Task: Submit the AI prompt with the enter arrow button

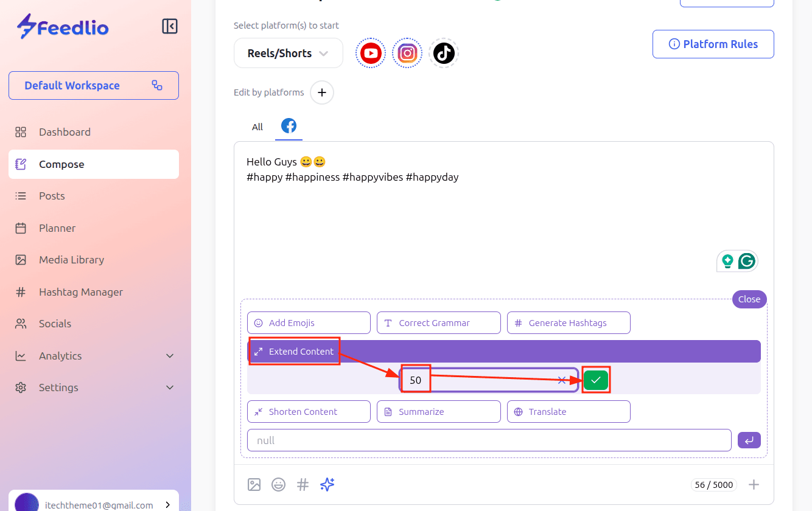Action: pyautogui.click(x=749, y=440)
